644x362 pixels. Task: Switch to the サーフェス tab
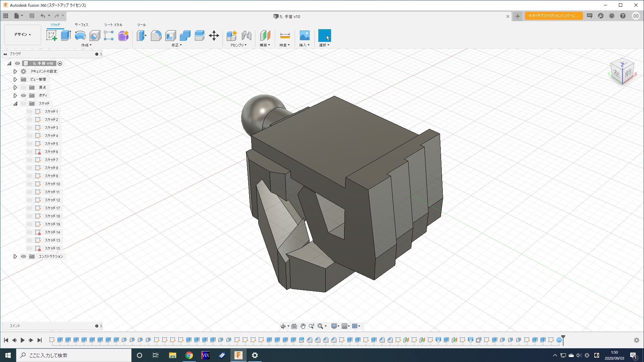[x=82, y=25]
